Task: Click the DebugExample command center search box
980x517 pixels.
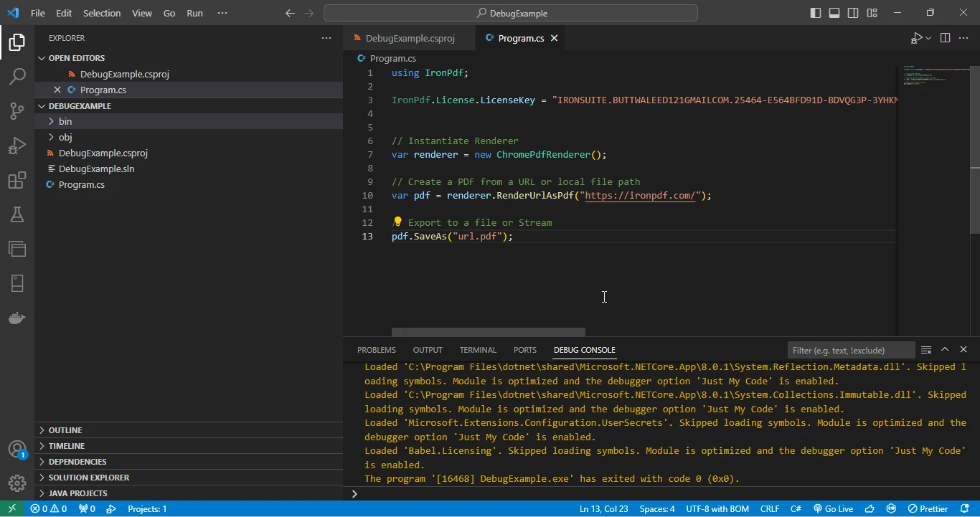Action: pyautogui.click(x=511, y=13)
